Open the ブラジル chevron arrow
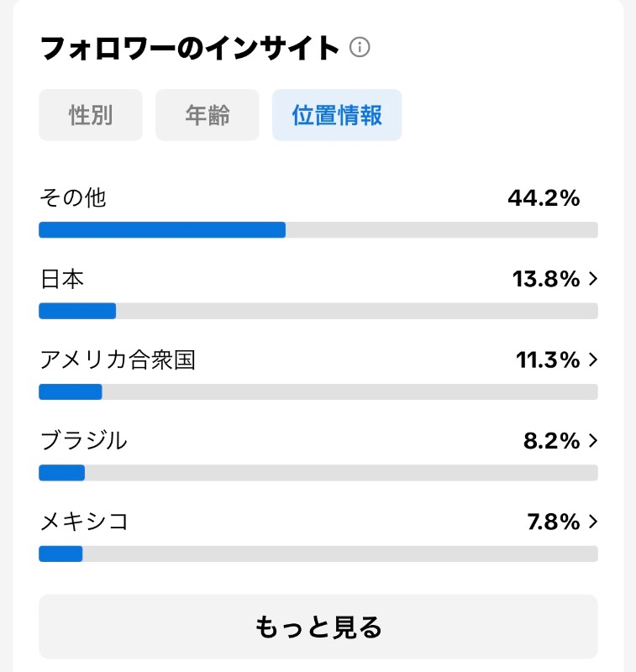 [593, 440]
